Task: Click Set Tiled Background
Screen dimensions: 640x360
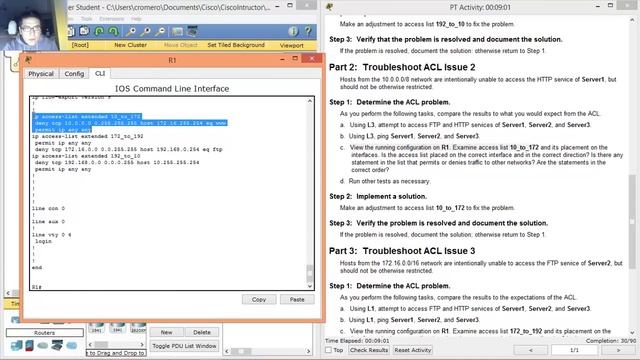Action: point(236,45)
